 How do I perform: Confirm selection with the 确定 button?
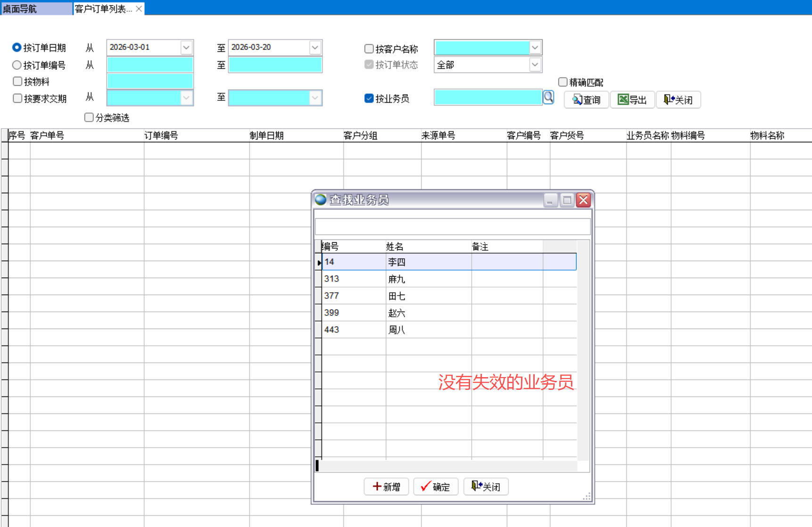pyautogui.click(x=436, y=486)
